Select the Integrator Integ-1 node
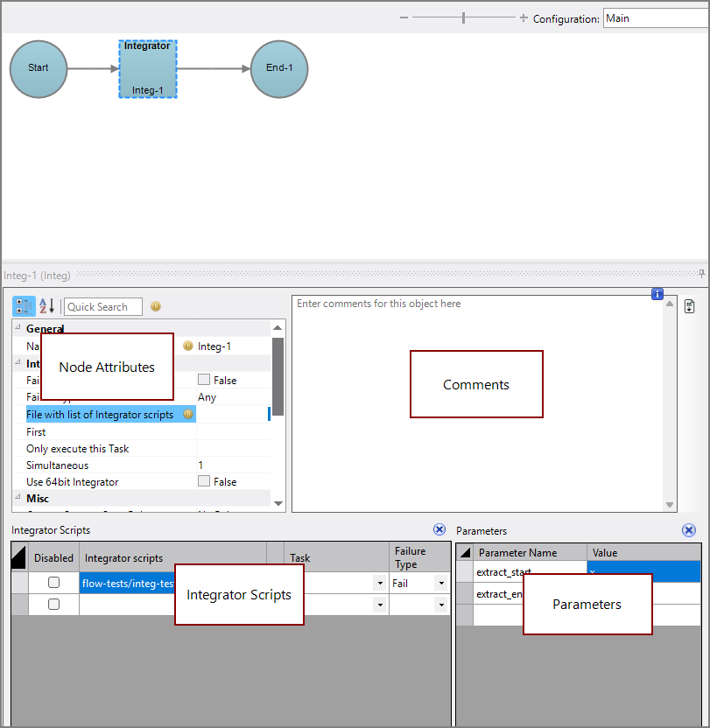 pyautogui.click(x=148, y=69)
